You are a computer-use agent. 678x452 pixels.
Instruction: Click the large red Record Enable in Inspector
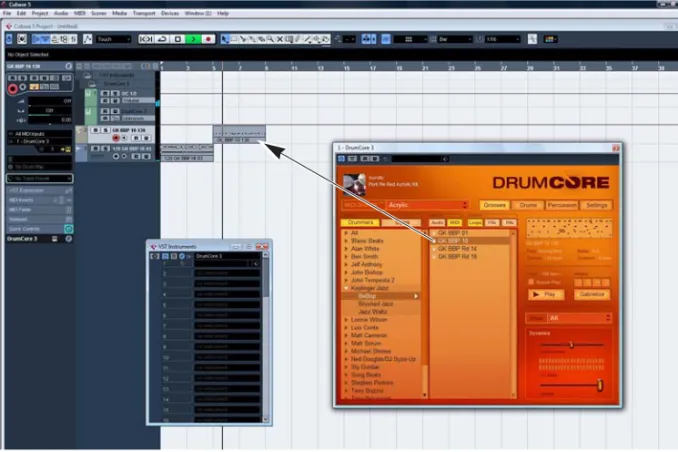click(x=13, y=89)
